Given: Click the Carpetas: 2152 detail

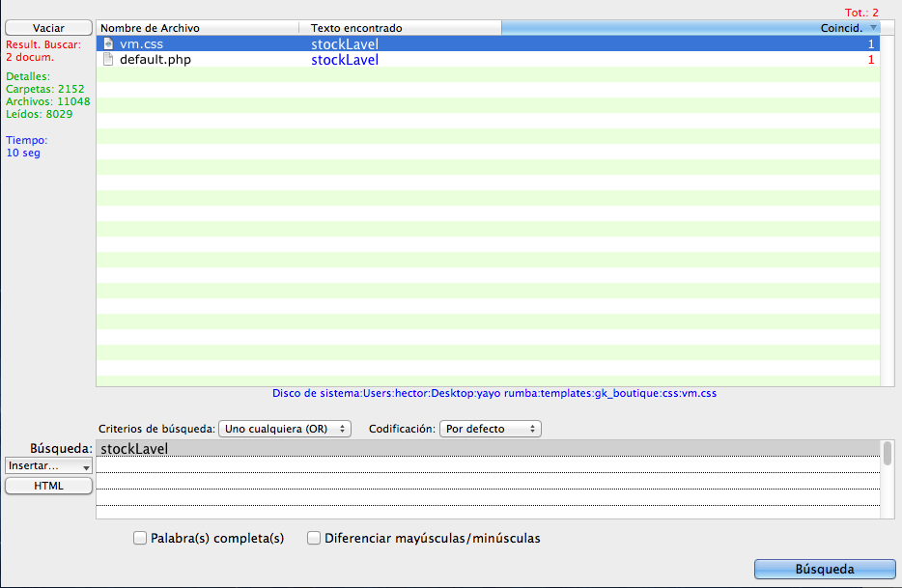Looking at the screenshot, I should click(44, 89).
